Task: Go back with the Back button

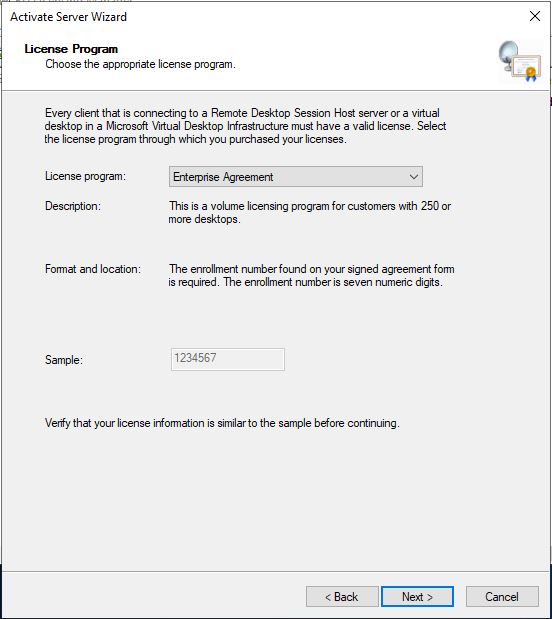Action: click(342, 596)
